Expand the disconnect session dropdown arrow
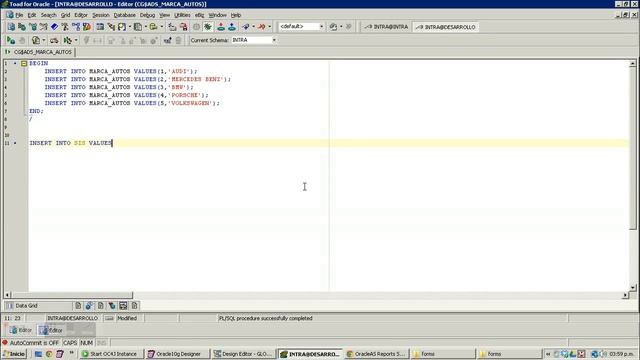The height and width of the screenshot is (360, 640). (x=269, y=27)
